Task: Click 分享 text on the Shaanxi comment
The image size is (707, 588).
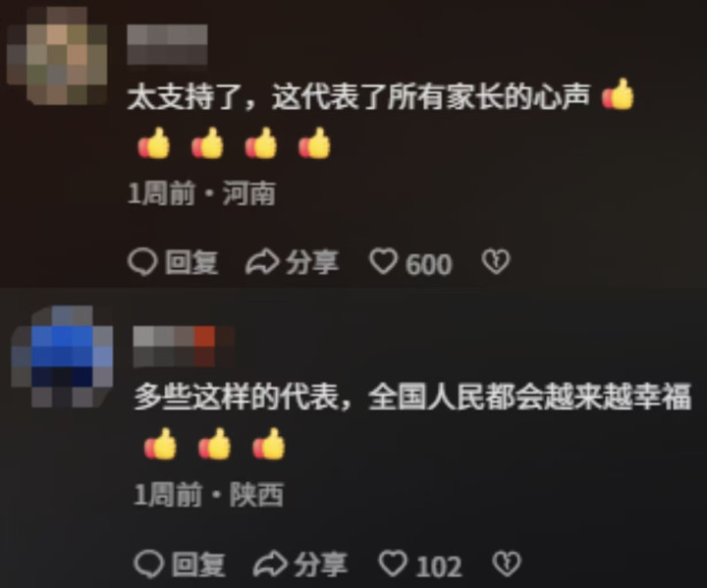Action: [320, 564]
